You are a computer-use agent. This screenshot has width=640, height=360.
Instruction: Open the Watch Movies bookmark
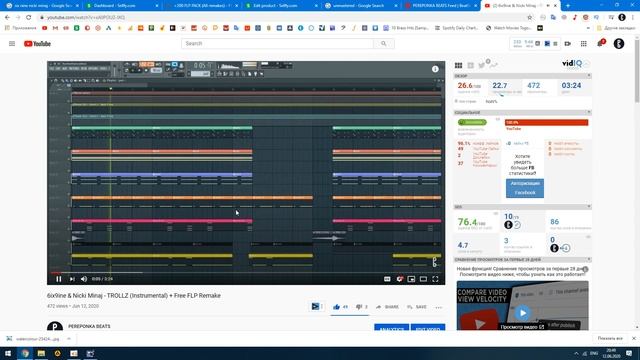[509, 28]
